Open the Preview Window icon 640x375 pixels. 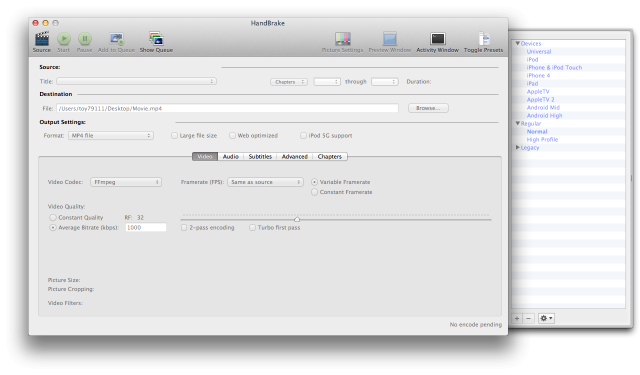(x=390, y=39)
